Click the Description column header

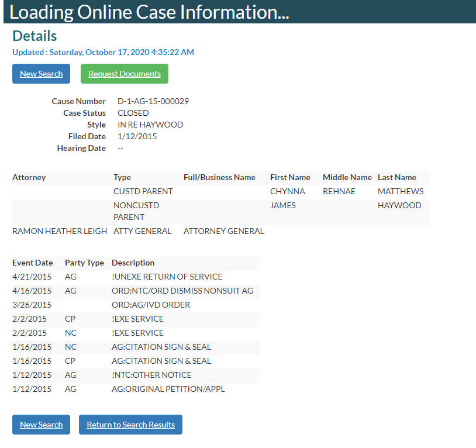[x=133, y=263]
